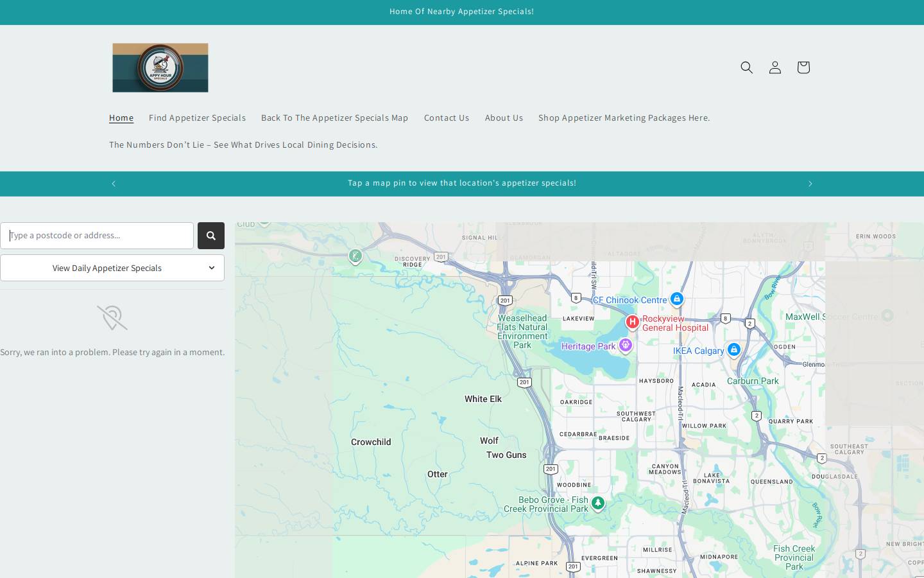This screenshot has height=578, width=924.
Task: Click the postcode or address input field
Action: pos(97,236)
